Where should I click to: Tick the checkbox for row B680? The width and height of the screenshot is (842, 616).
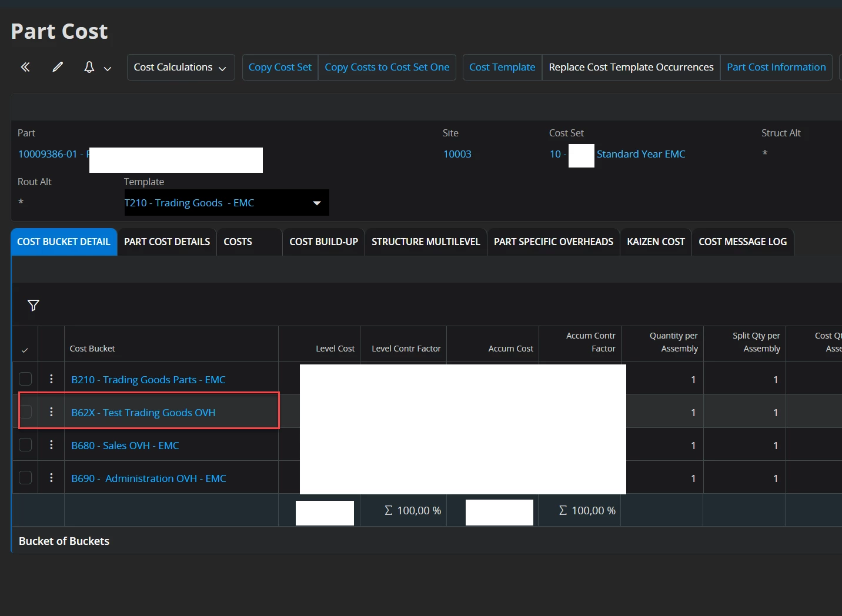pyautogui.click(x=25, y=445)
